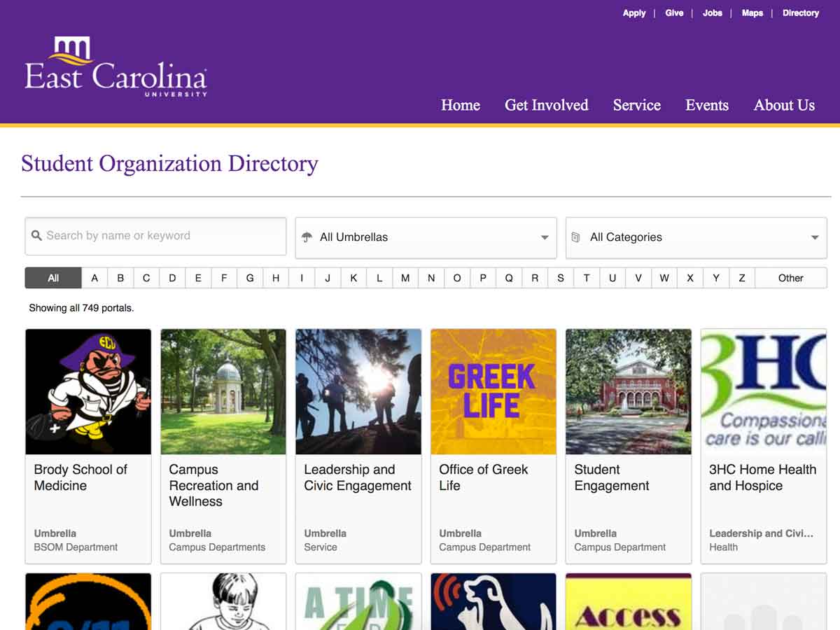Open the Student Engagement building thumbnail

tap(629, 392)
